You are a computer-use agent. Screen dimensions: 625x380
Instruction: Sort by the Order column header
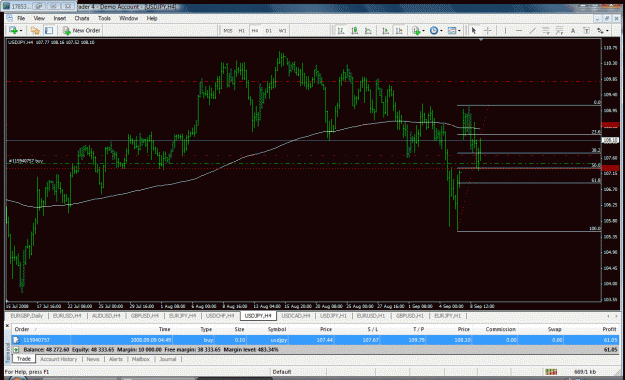tap(22, 329)
